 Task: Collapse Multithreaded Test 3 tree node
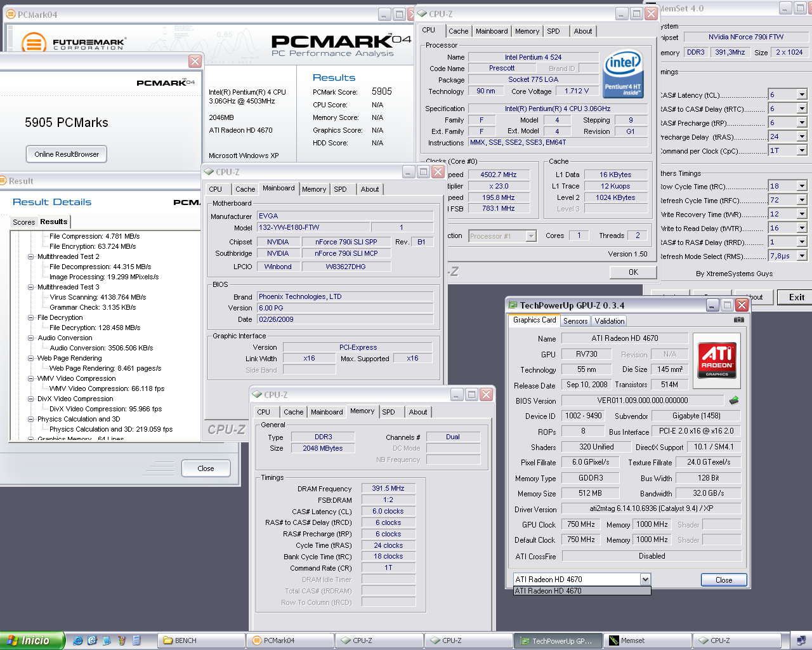click(x=30, y=287)
